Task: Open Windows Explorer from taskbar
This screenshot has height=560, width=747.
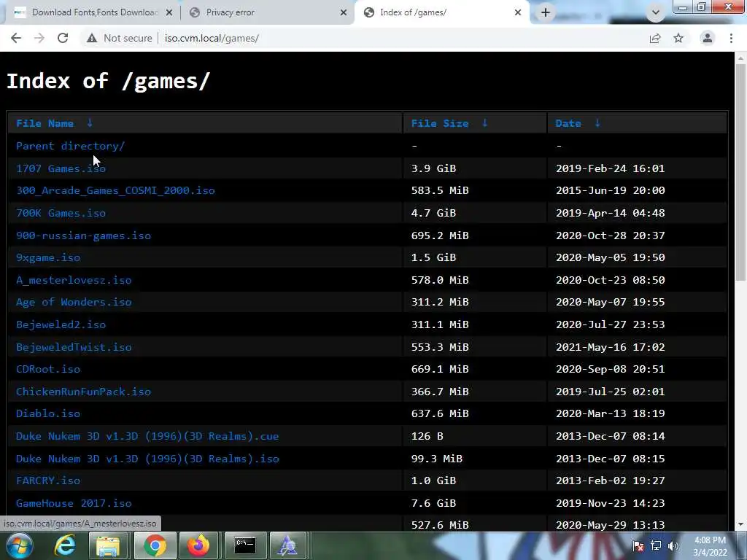Action: click(108, 545)
